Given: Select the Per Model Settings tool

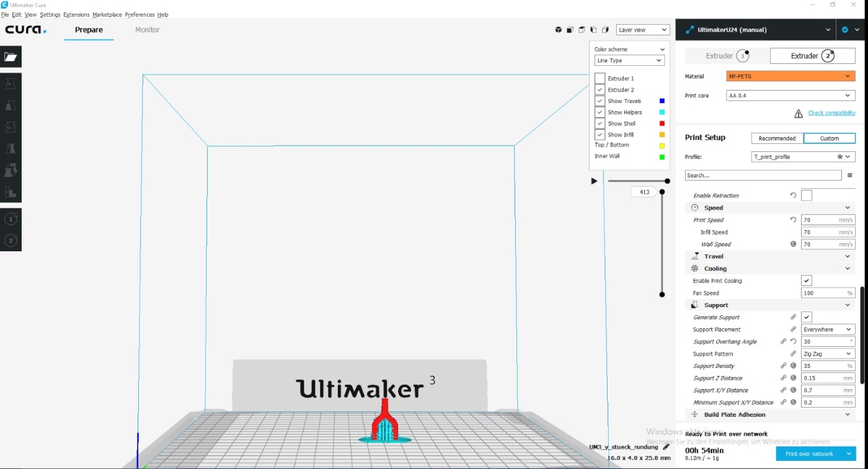Looking at the screenshot, I should [11, 170].
